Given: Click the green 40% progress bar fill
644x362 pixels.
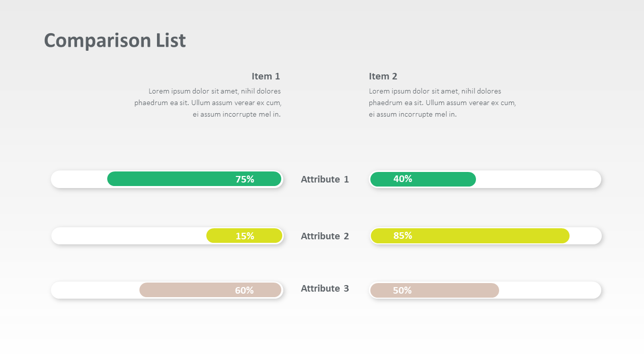Looking at the screenshot, I should coord(423,179).
